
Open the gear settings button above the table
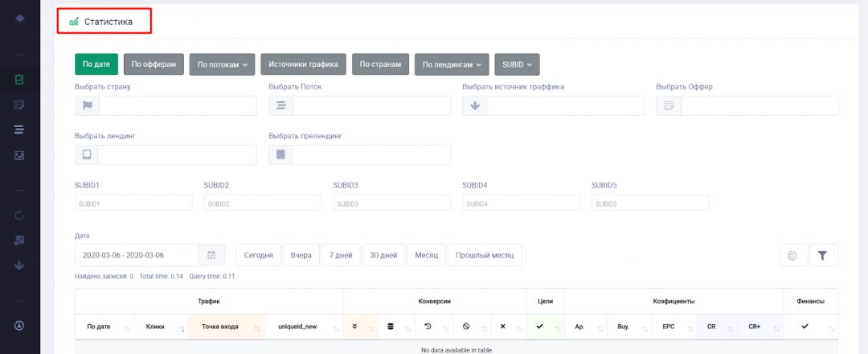pyautogui.click(x=792, y=255)
